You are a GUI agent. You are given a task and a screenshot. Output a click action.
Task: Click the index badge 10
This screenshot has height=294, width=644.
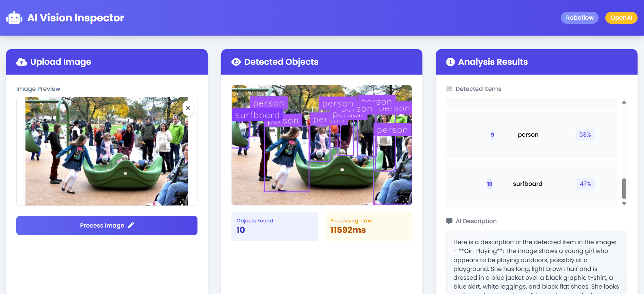tap(490, 184)
